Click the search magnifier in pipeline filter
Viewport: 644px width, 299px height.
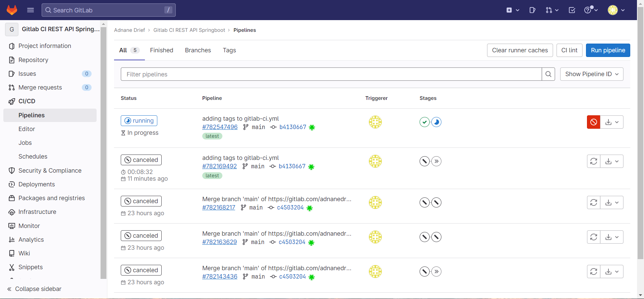click(548, 74)
